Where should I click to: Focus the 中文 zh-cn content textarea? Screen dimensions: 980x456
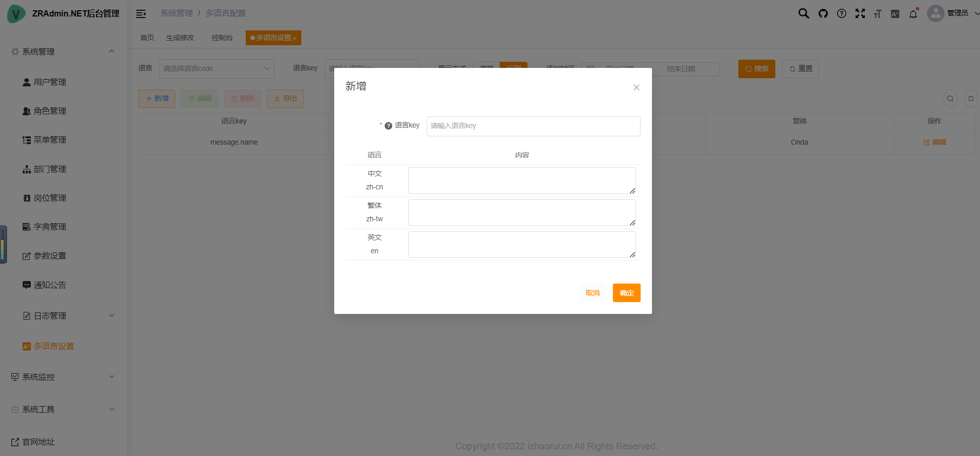point(521,181)
